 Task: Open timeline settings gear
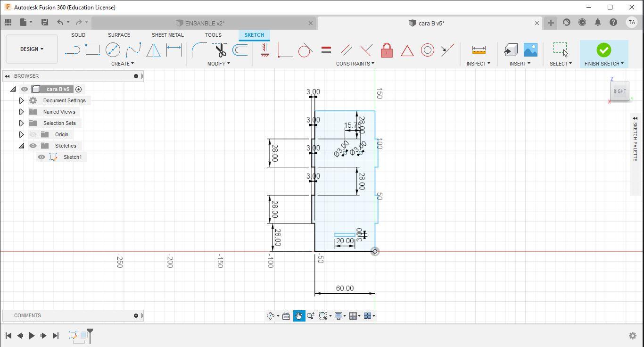(x=633, y=336)
